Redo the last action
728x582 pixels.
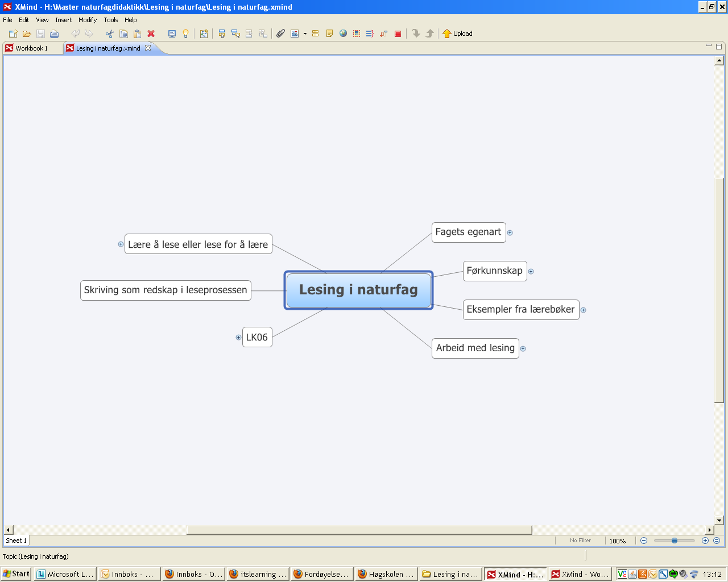point(89,34)
